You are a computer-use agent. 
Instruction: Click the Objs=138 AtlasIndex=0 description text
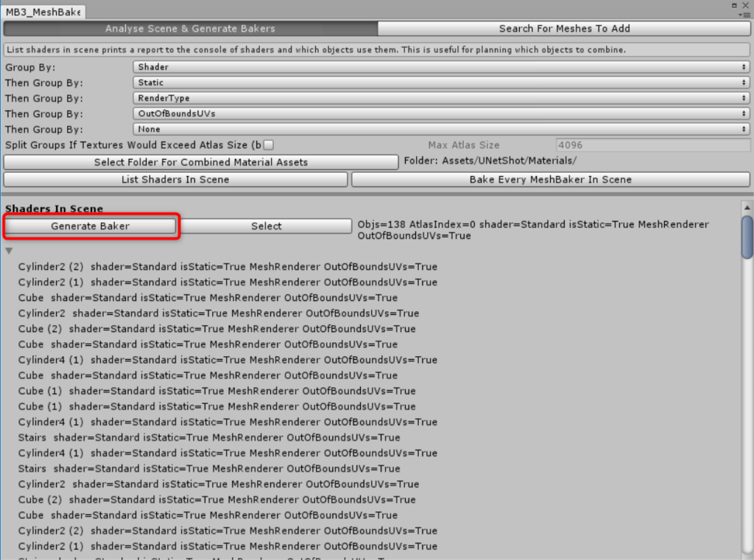click(x=533, y=230)
